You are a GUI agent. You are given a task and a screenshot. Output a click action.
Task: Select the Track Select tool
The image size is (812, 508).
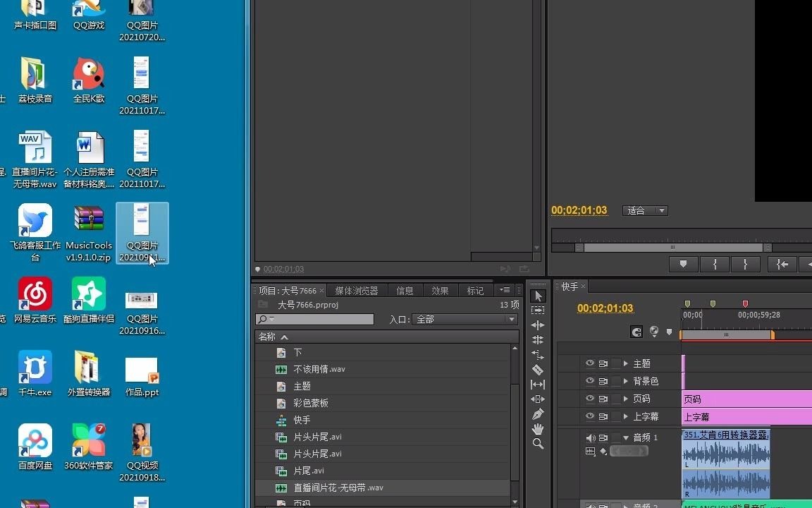538,310
